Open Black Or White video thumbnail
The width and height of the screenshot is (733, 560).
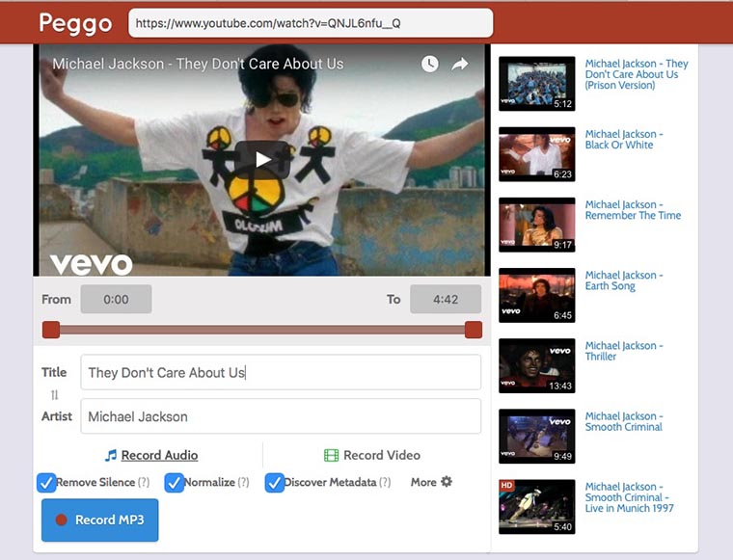point(536,154)
